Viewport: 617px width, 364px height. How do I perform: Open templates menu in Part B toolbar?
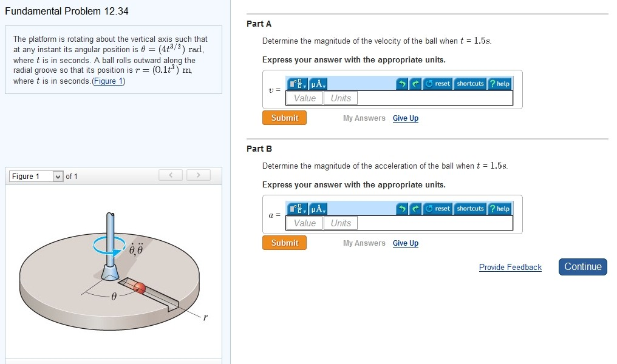[298, 209]
